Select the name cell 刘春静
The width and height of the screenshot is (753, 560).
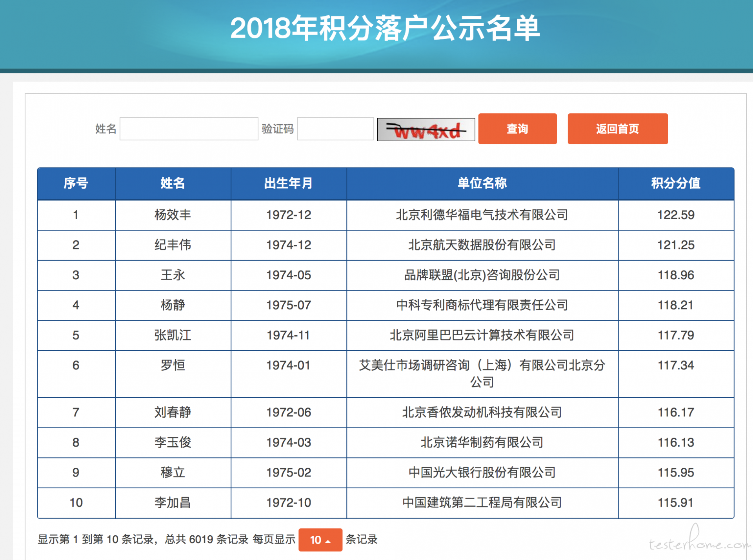[173, 412]
